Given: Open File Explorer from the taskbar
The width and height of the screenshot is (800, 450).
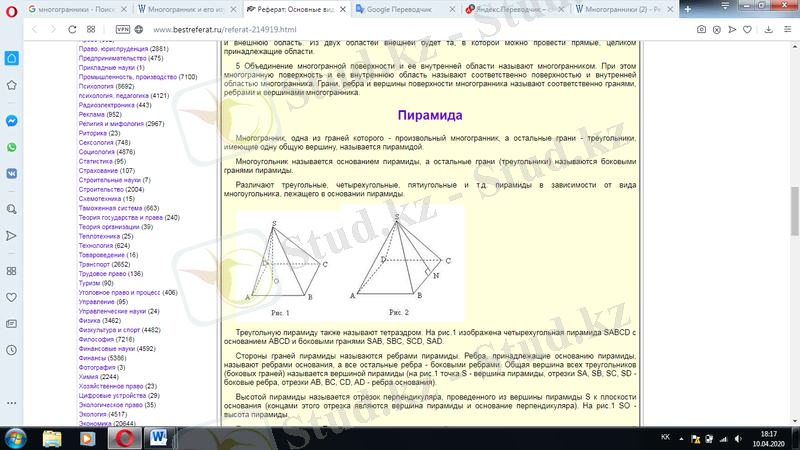Looking at the screenshot, I should pyautogui.click(x=52, y=438).
